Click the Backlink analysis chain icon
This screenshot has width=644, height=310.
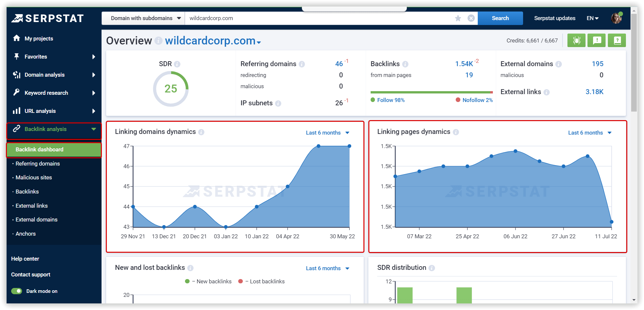point(16,129)
